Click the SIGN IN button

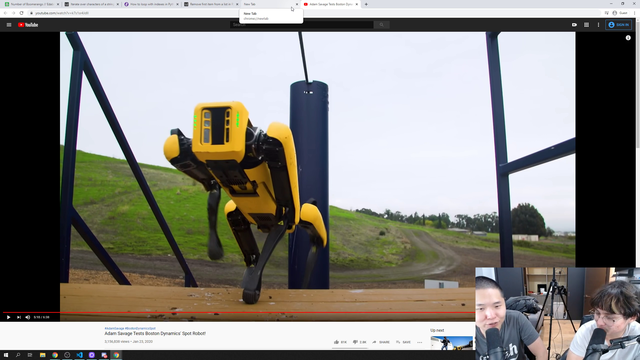click(619, 25)
